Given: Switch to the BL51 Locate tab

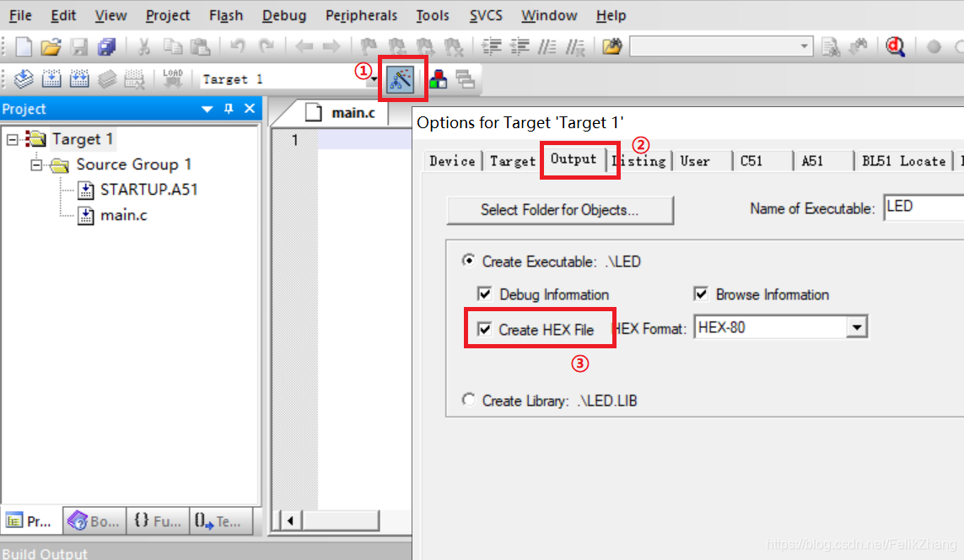Looking at the screenshot, I should (x=903, y=161).
